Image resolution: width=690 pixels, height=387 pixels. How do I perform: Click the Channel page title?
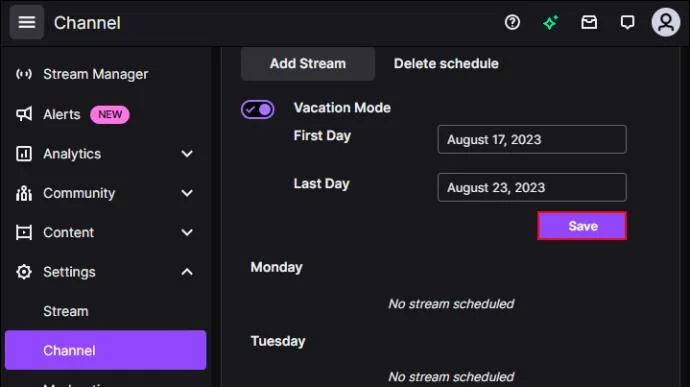[87, 22]
